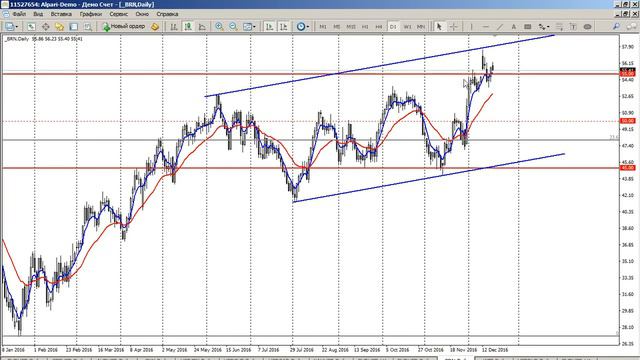640x360 pixels.
Task: Show the Terminal panel icon
Action: coord(74,27)
